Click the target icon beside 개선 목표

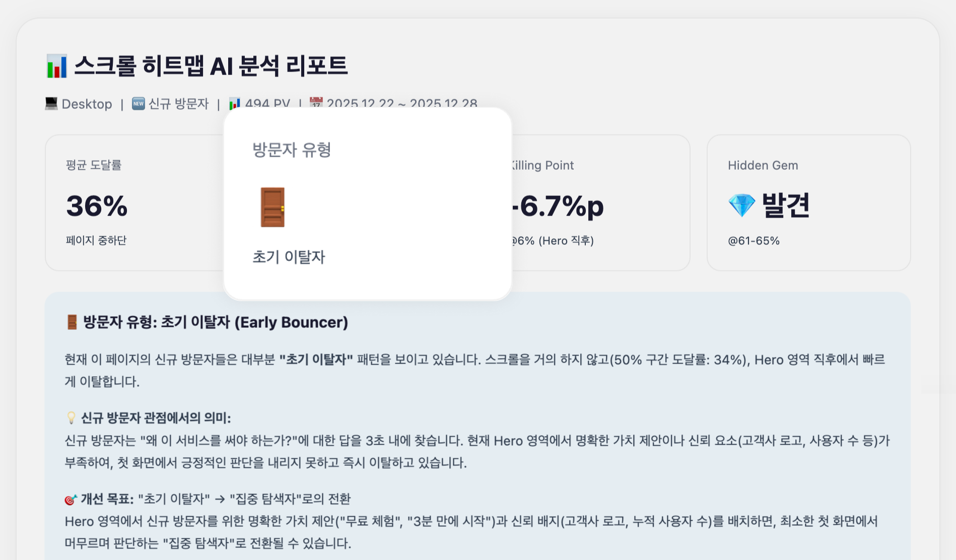click(x=71, y=499)
